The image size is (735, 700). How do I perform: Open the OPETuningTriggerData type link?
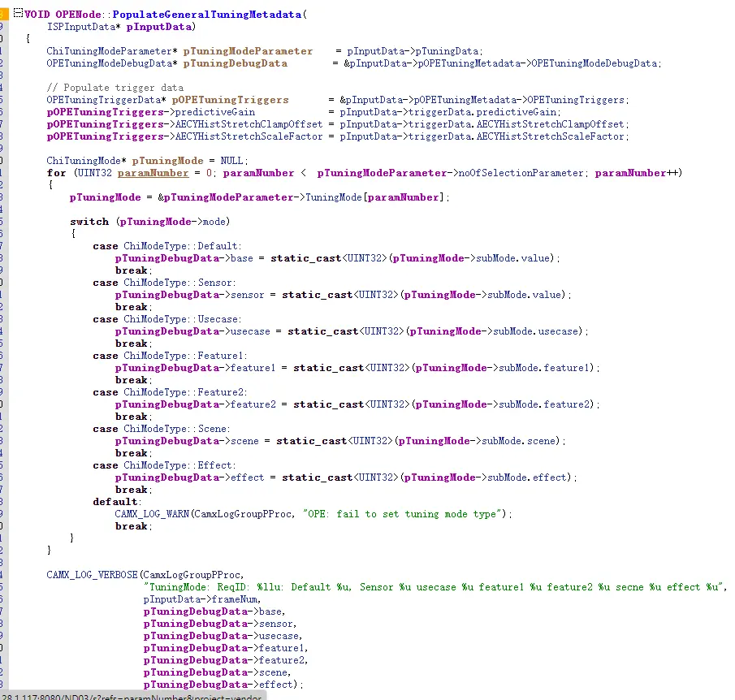[104, 100]
